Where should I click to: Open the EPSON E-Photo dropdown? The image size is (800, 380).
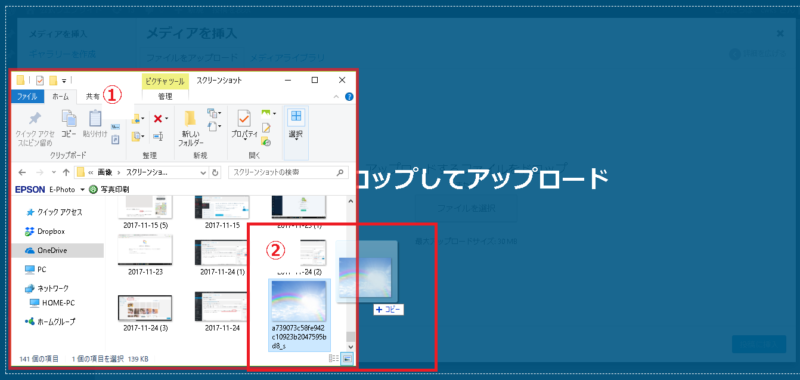tap(83, 190)
